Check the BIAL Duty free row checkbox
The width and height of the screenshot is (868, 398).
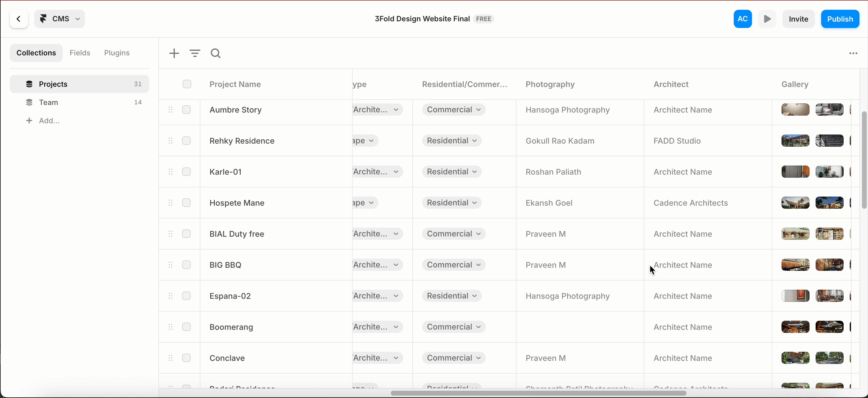click(x=186, y=233)
